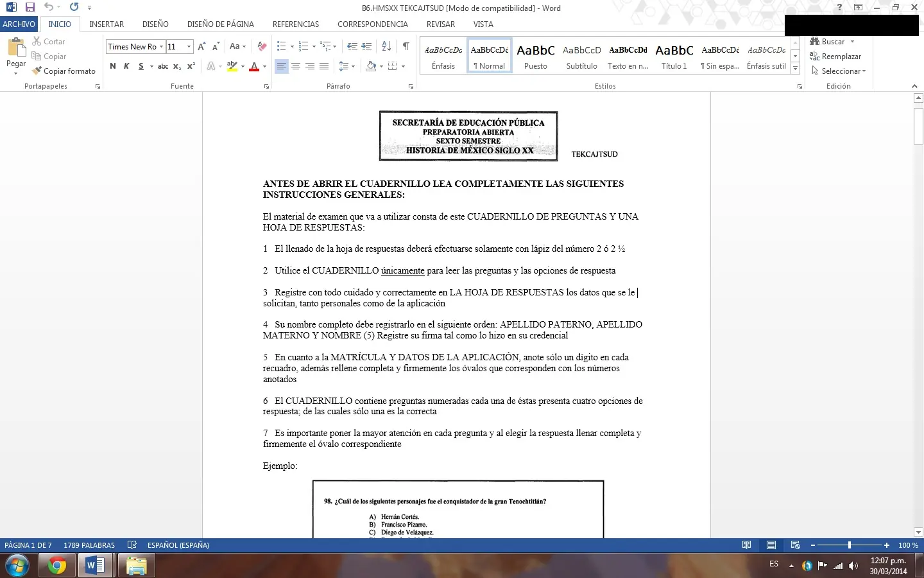Open the Seleccionar dropdown
This screenshot has height=578, width=924.
tap(839, 71)
